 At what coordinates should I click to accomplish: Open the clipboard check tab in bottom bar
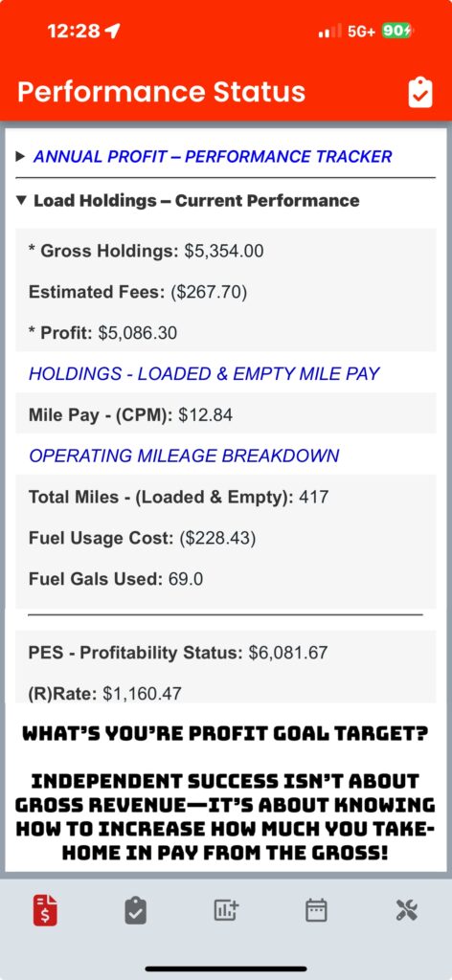[136, 910]
